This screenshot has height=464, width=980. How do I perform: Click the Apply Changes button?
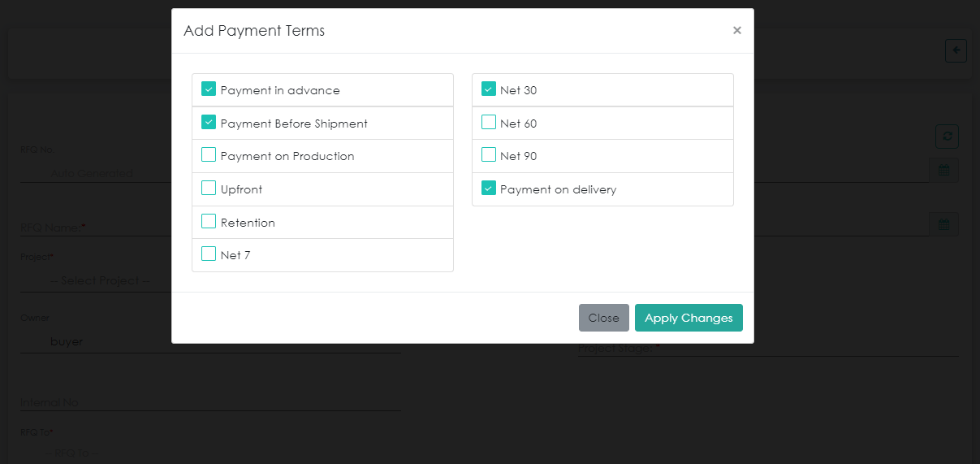(x=689, y=318)
